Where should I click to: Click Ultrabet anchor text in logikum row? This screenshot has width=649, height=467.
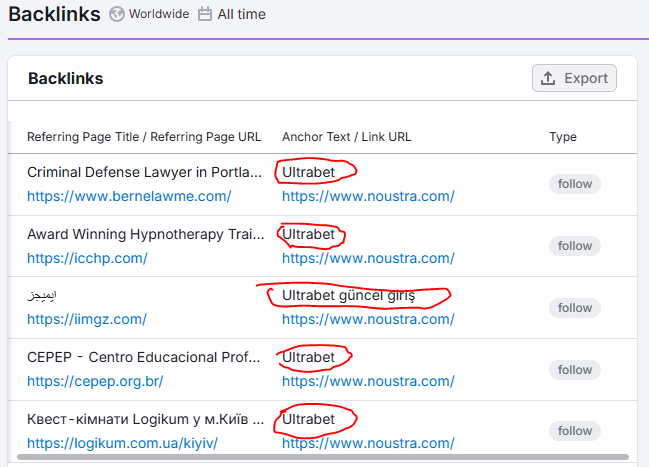(308, 419)
